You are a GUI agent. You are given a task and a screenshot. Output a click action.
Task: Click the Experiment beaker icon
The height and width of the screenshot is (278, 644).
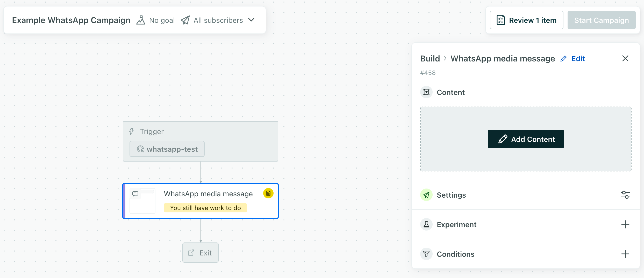pos(426,225)
